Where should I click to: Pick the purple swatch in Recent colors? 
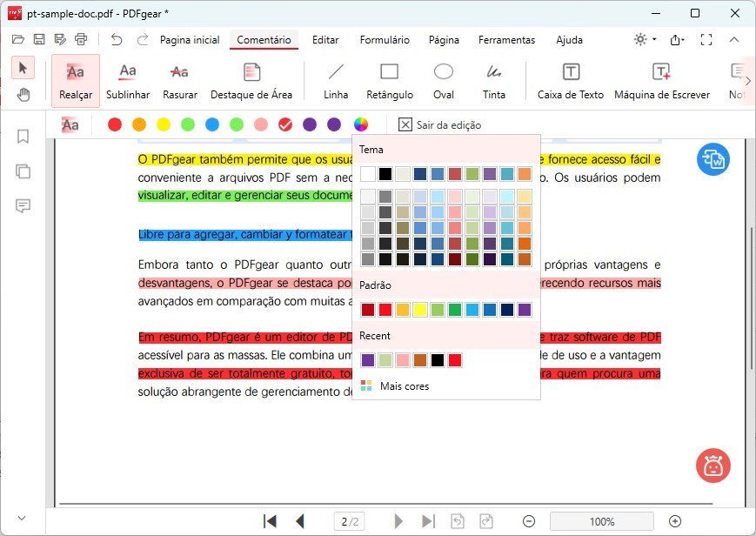point(368,360)
